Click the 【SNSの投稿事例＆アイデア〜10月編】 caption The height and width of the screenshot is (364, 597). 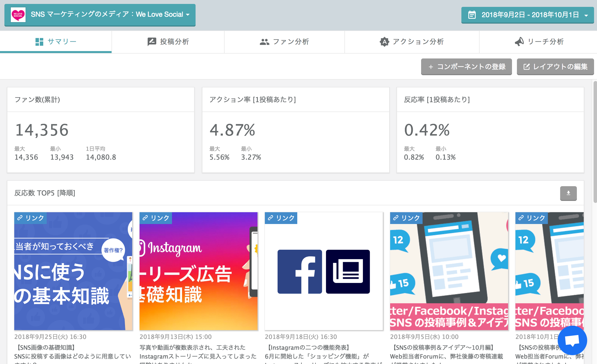[x=443, y=347]
